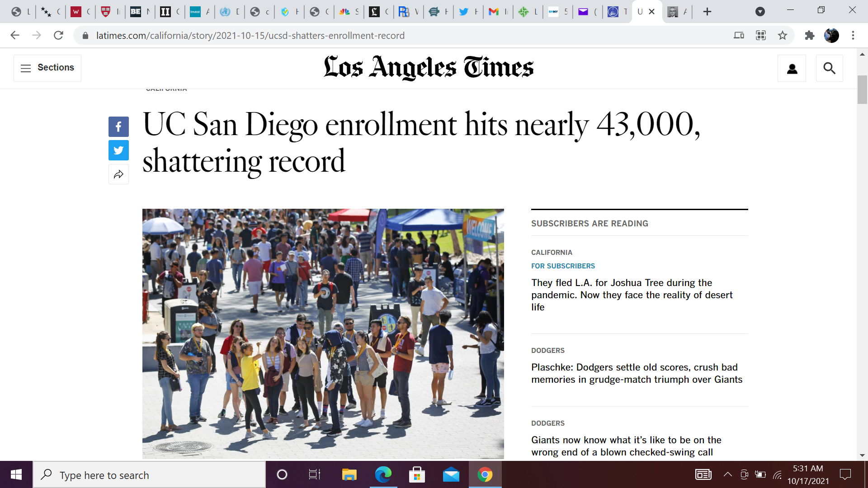The height and width of the screenshot is (488, 868).
Task: Expand tab search dropdown arrow
Action: coord(760,12)
